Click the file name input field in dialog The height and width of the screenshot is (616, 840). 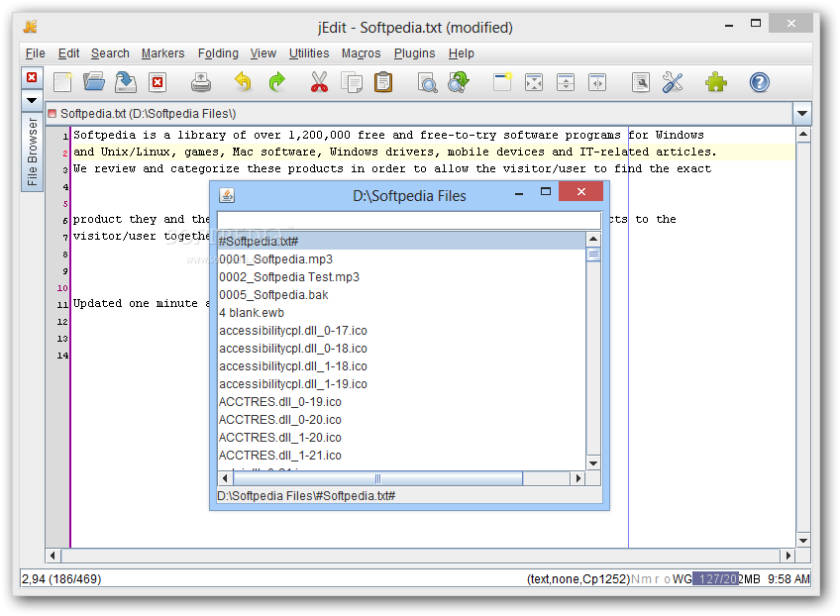[x=409, y=220]
